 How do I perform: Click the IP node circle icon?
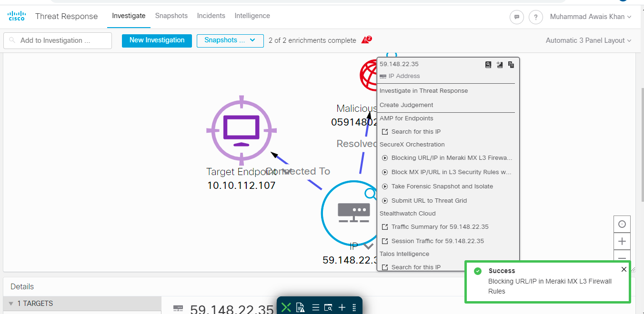tap(353, 213)
